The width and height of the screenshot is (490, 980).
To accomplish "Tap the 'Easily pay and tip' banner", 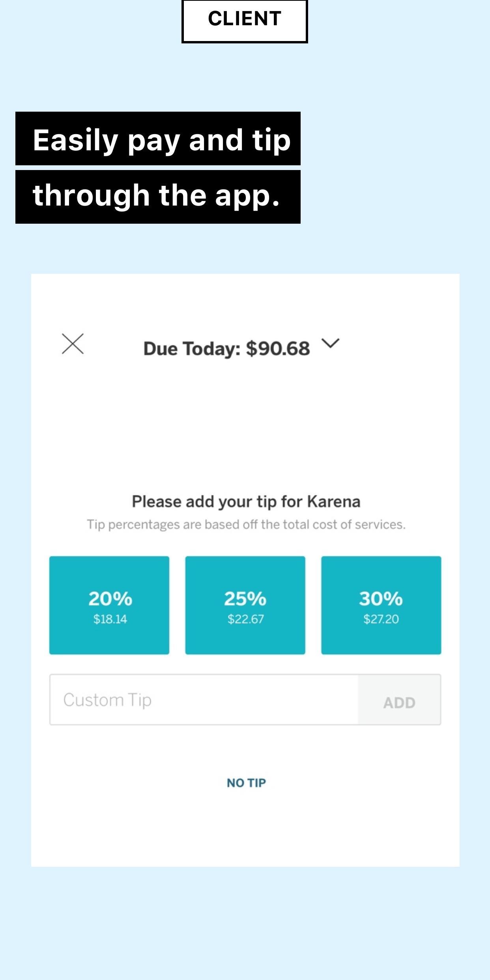I will pos(158,138).
